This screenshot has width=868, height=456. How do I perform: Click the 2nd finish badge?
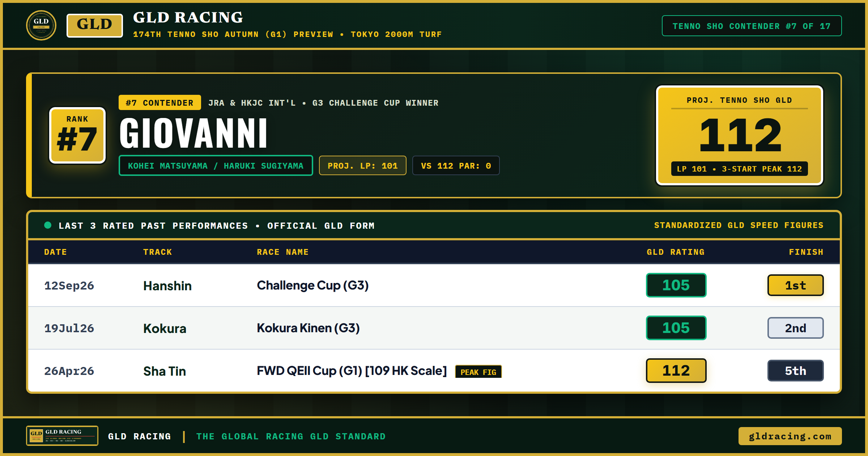pyautogui.click(x=795, y=328)
